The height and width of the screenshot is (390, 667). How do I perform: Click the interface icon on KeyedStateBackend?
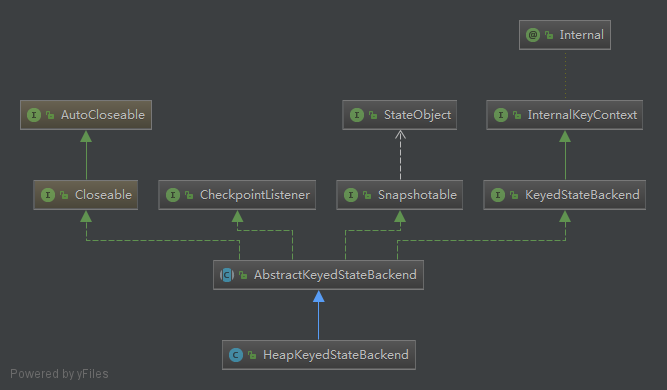click(x=498, y=195)
